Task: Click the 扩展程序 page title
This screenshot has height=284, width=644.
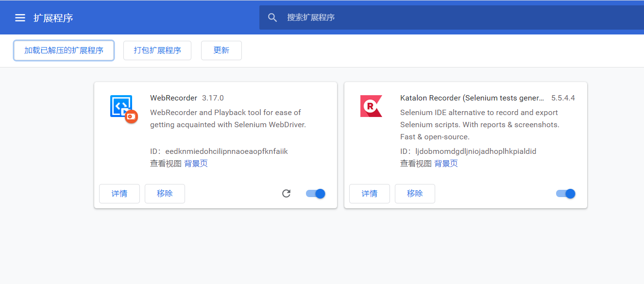Action: (53, 18)
